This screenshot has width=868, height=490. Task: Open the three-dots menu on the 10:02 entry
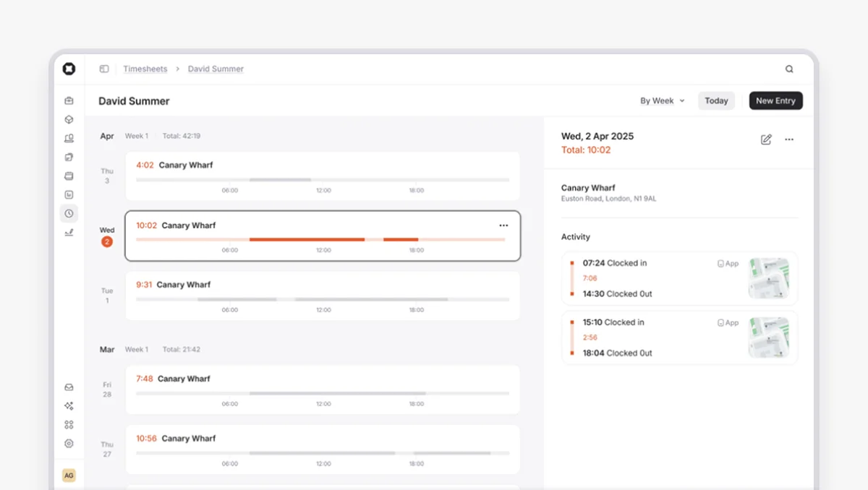tap(503, 225)
